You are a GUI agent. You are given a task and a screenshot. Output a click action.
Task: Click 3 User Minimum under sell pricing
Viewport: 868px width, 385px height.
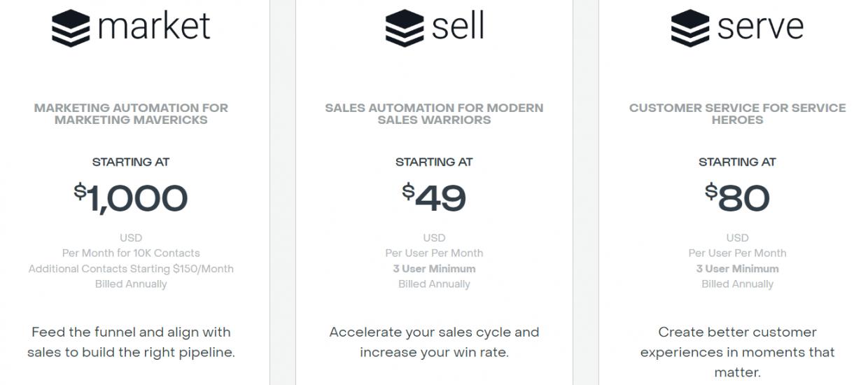pyautogui.click(x=434, y=269)
